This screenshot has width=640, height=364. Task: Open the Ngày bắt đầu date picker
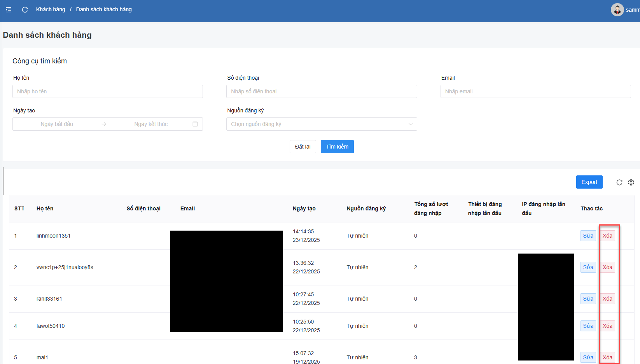57,124
